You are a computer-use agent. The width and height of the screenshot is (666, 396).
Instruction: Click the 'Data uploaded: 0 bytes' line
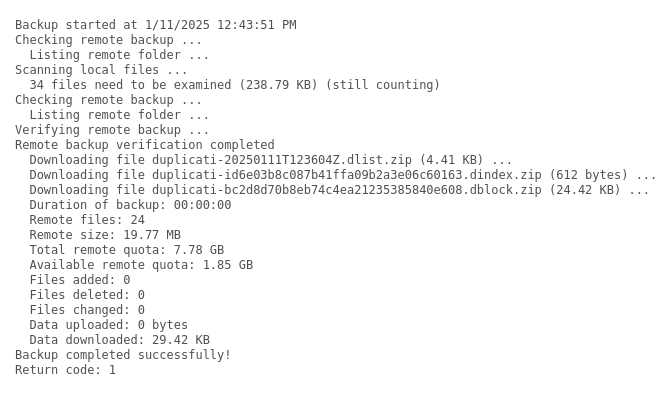click(x=108, y=325)
